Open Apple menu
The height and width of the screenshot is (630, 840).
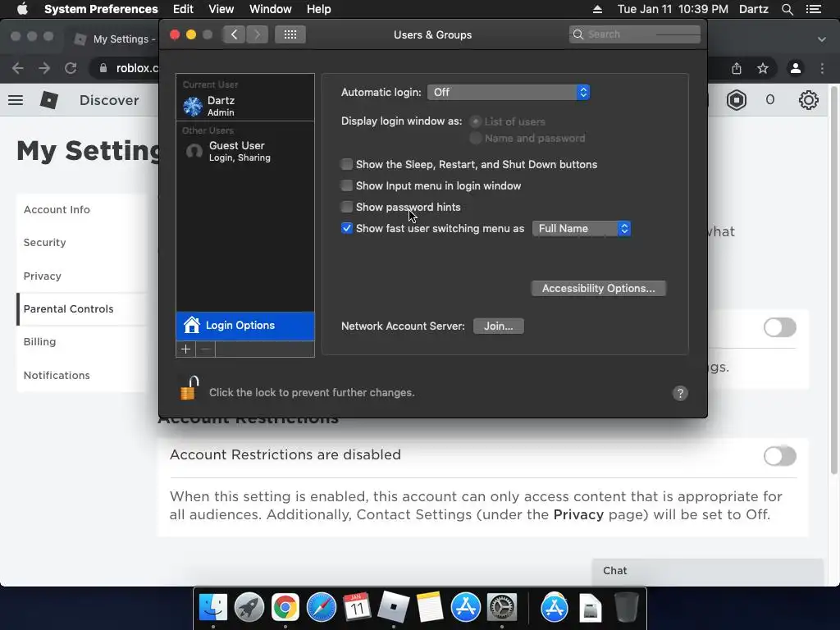[x=22, y=9]
